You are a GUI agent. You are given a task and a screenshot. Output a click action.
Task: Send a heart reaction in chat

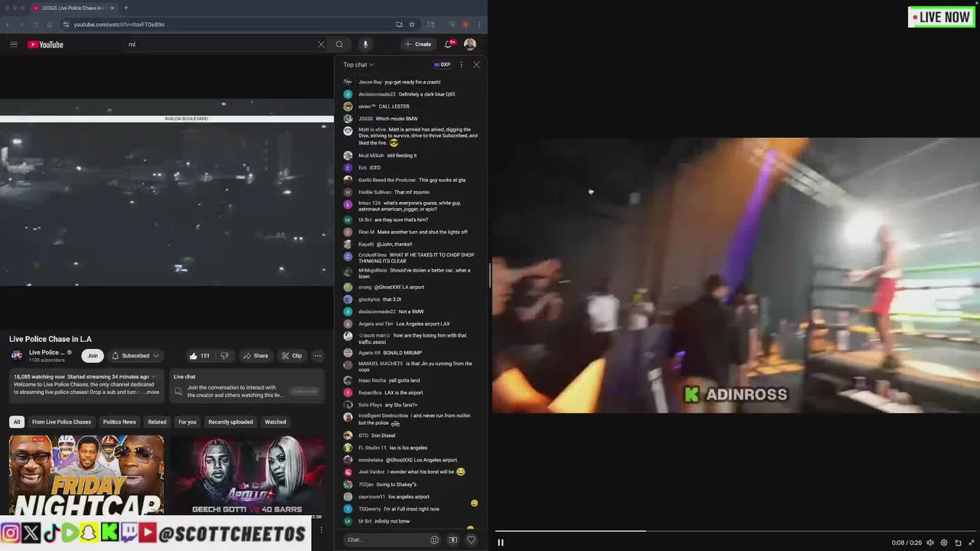click(x=471, y=540)
